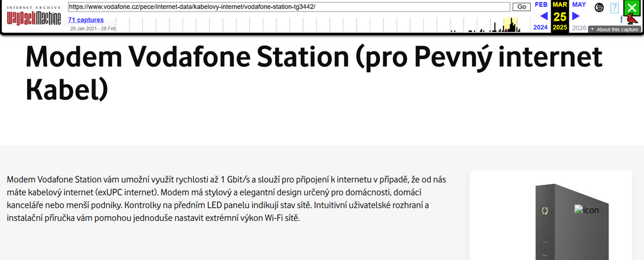Jump to FEB previous month capture

click(x=541, y=5)
